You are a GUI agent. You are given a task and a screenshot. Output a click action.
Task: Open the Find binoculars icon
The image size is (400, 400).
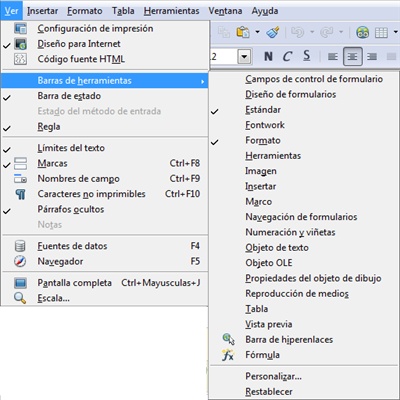(362, 32)
